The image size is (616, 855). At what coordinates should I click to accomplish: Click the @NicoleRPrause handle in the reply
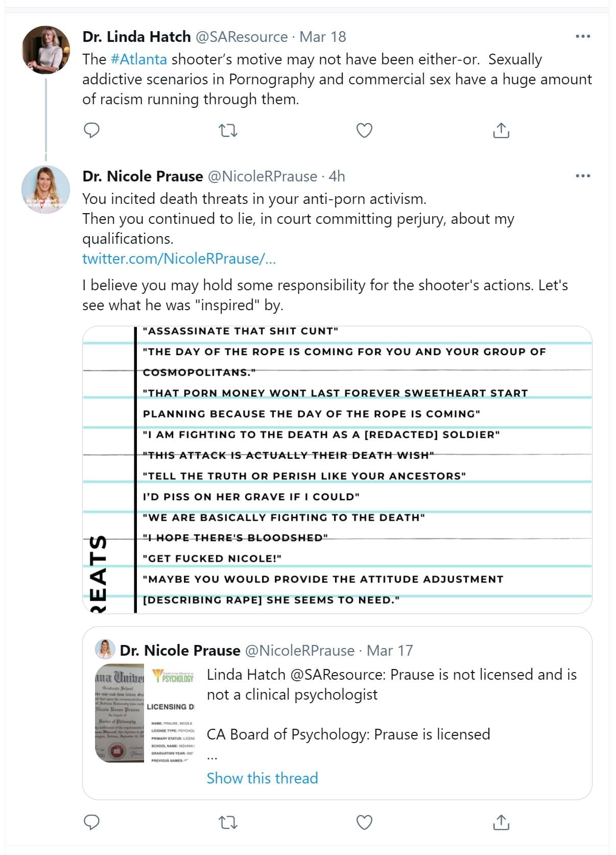pyautogui.click(x=262, y=176)
